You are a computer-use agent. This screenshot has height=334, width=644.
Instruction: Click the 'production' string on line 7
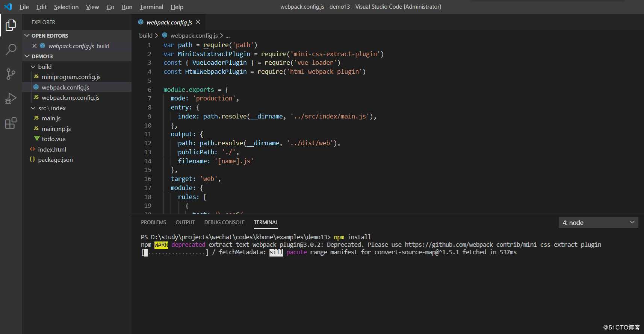click(x=214, y=98)
